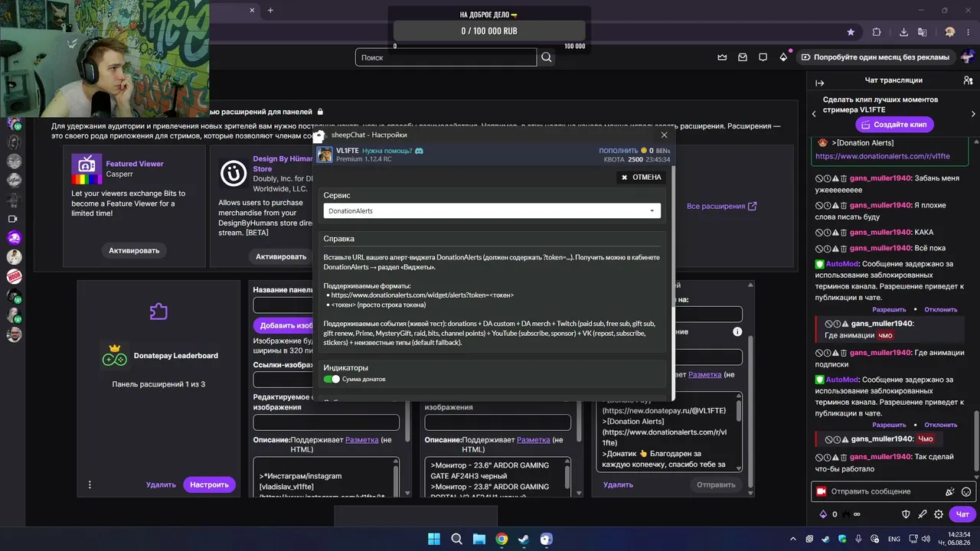The image size is (980, 551).
Task: Go to next chat banner with right chevron
Action: pyautogui.click(x=973, y=114)
